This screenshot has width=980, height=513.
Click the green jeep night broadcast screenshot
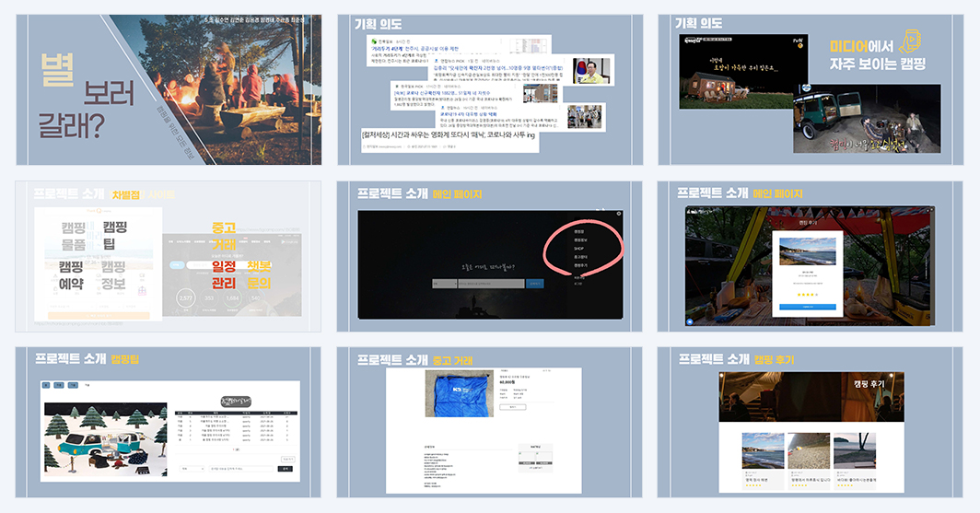pos(867,119)
